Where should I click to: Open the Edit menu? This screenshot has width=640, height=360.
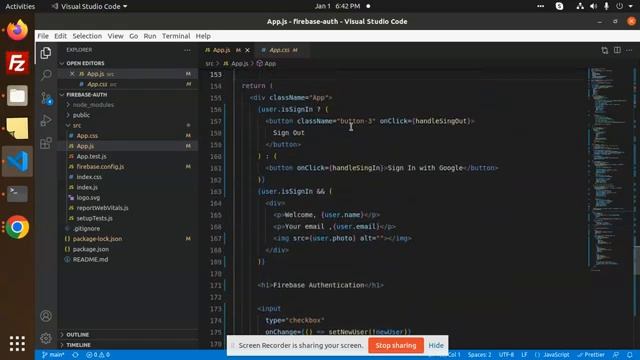tap(60, 36)
